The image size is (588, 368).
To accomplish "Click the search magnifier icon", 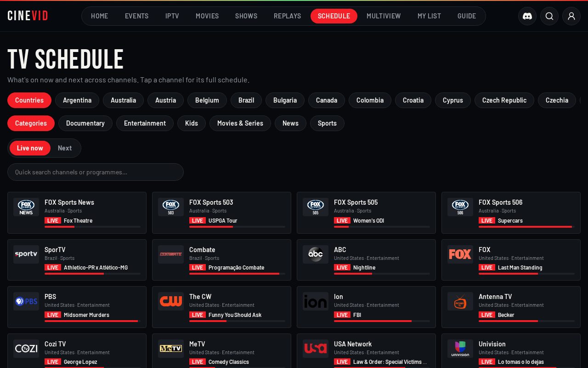I will point(549,16).
